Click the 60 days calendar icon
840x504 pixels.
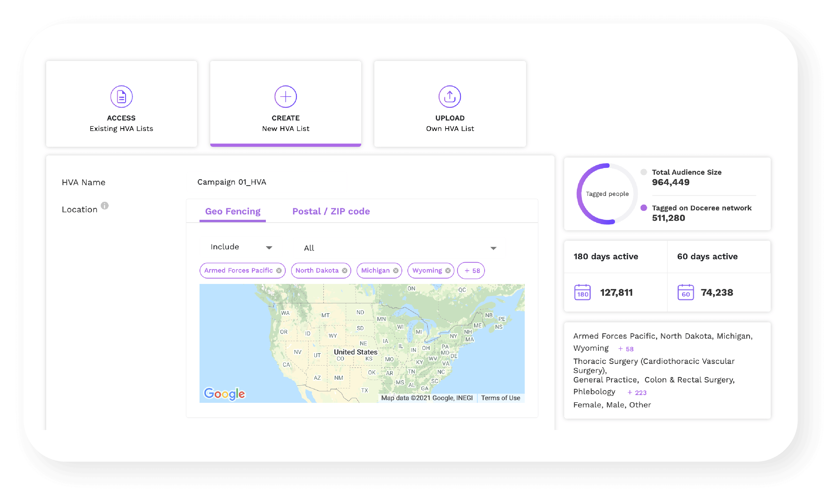(686, 293)
